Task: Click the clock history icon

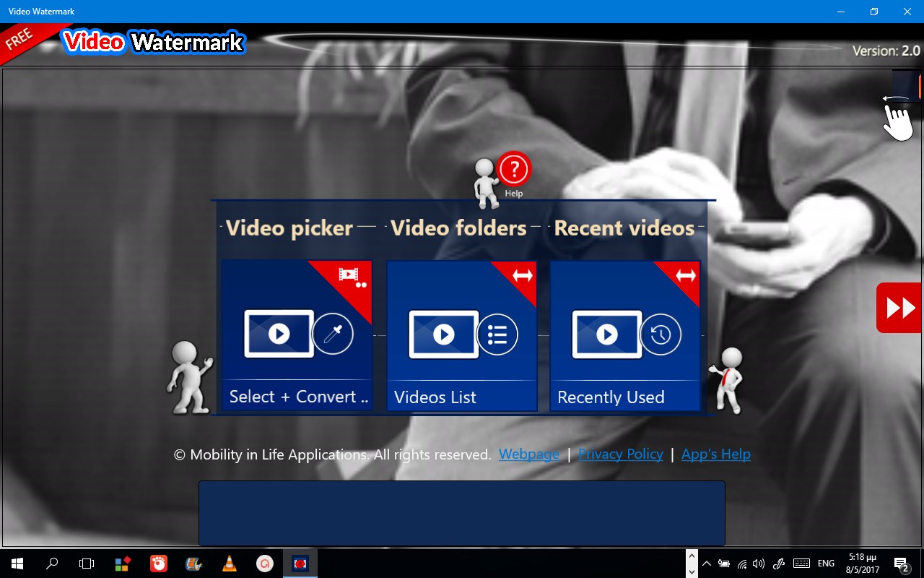Action: 661,335
